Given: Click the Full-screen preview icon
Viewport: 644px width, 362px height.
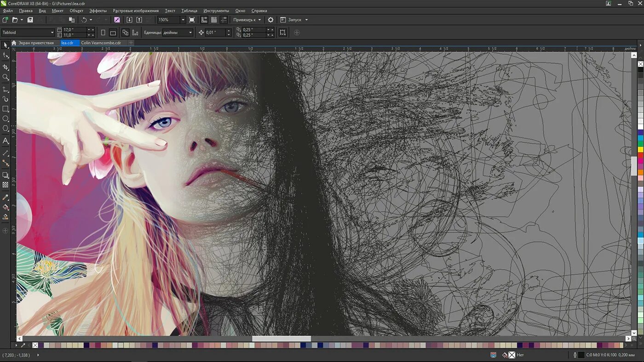Looking at the screenshot, I should 192,20.
